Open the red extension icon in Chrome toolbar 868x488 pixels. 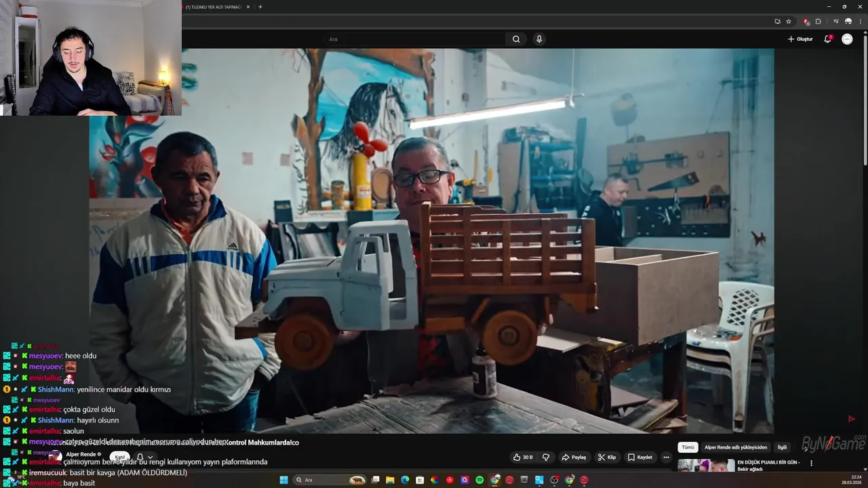(x=806, y=22)
